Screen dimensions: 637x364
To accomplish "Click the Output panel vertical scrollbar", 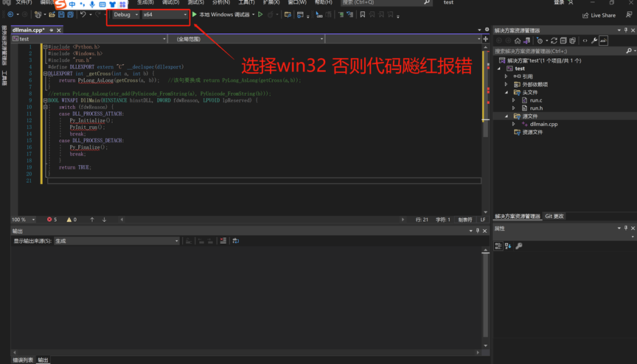I will tap(485, 295).
